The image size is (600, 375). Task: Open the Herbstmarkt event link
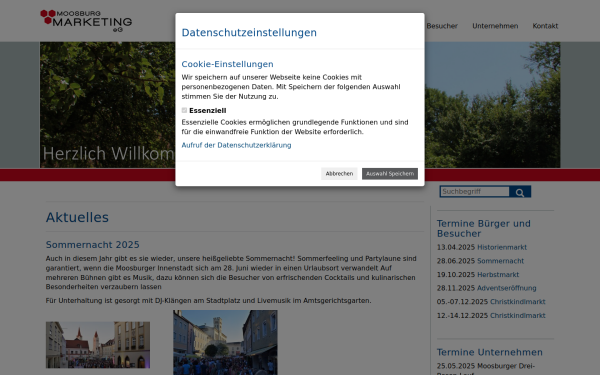498,275
